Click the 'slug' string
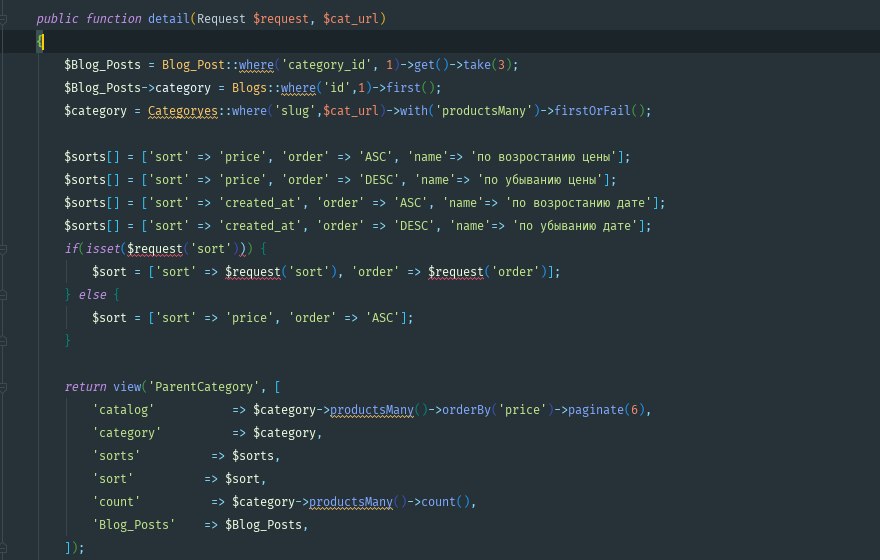The image size is (880, 560). click(x=295, y=111)
